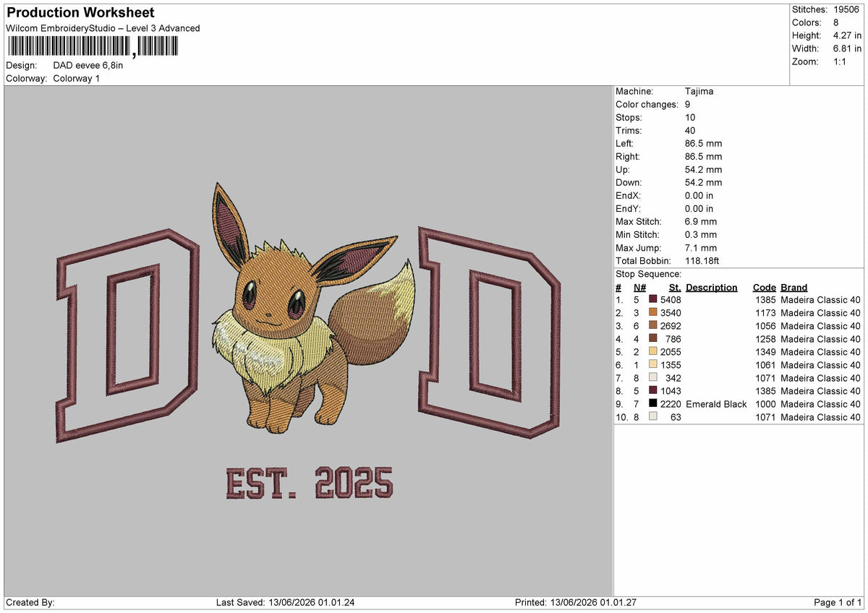868x613 pixels.
Task: Select thread code 1258
Action: (x=766, y=339)
